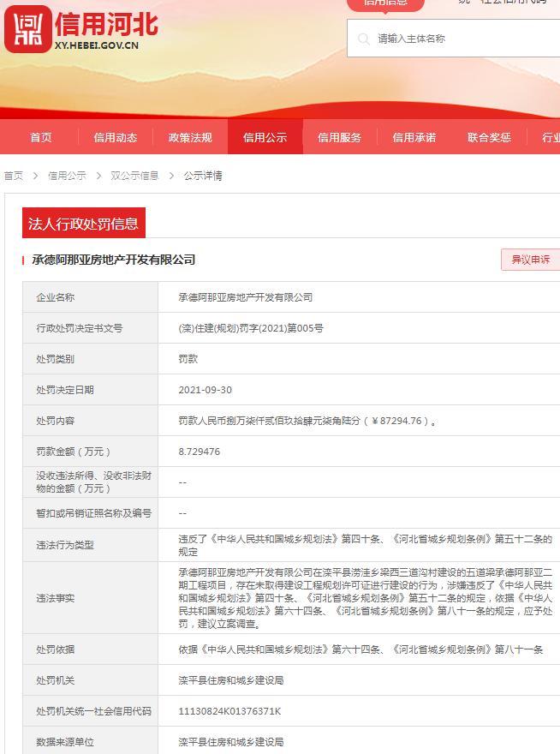Open the 首页 navigation menu item
Image resolution: width=560 pixels, height=754 pixels.
pyautogui.click(x=41, y=137)
